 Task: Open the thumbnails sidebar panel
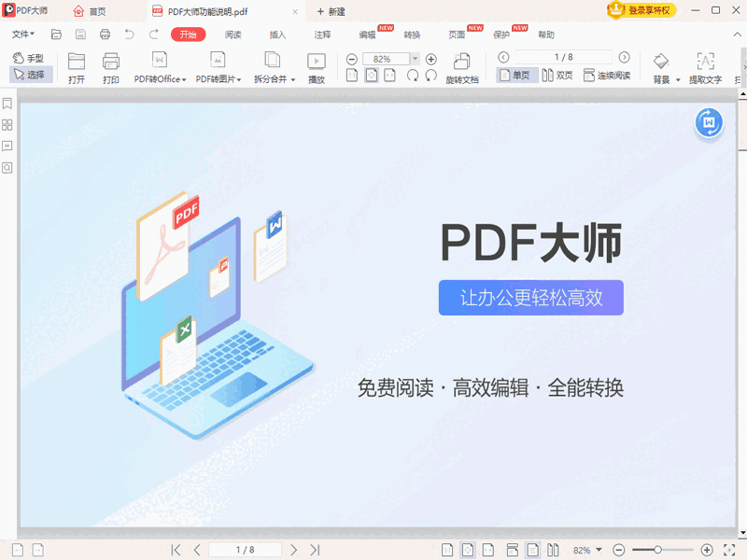pos(7,125)
